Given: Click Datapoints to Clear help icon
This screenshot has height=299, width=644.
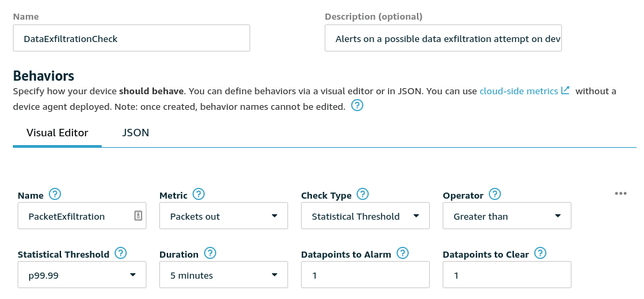Looking at the screenshot, I should (x=540, y=254).
